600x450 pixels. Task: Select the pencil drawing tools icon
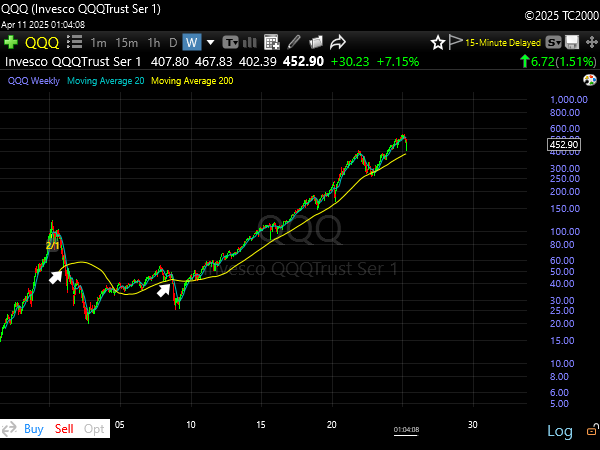(294, 42)
